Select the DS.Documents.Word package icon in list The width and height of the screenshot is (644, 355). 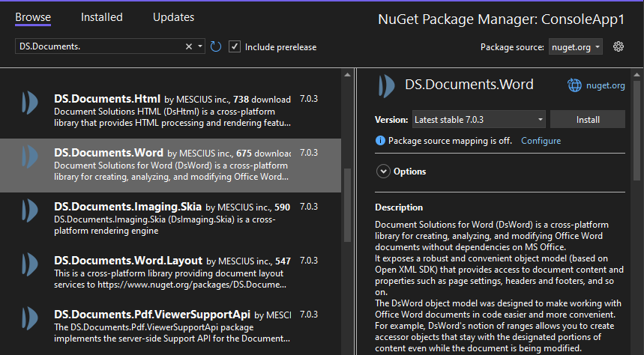coord(29,157)
